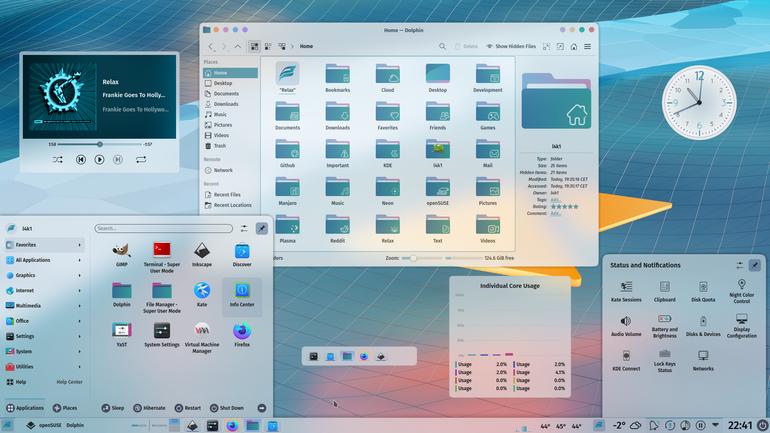Set star rating in Dolphin info panel
The height and width of the screenshot is (433, 770).
(x=564, y=207)
